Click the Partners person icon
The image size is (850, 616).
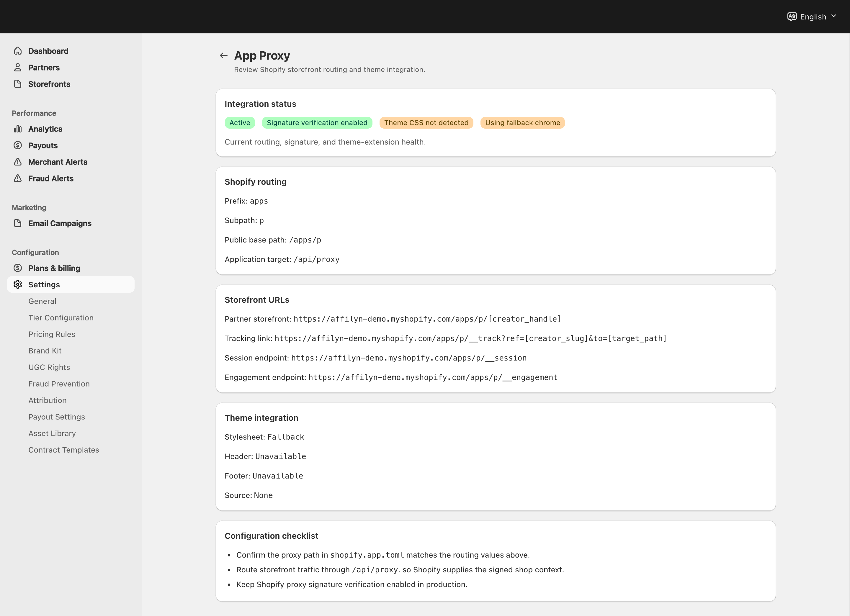[x=18, y=67]
